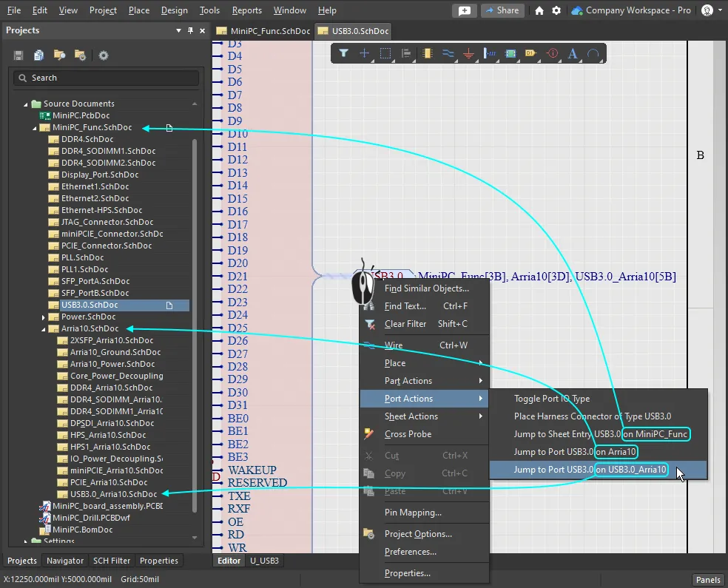
Task: Expand the Power.SchDoc tree node
Action: [43, 317]
